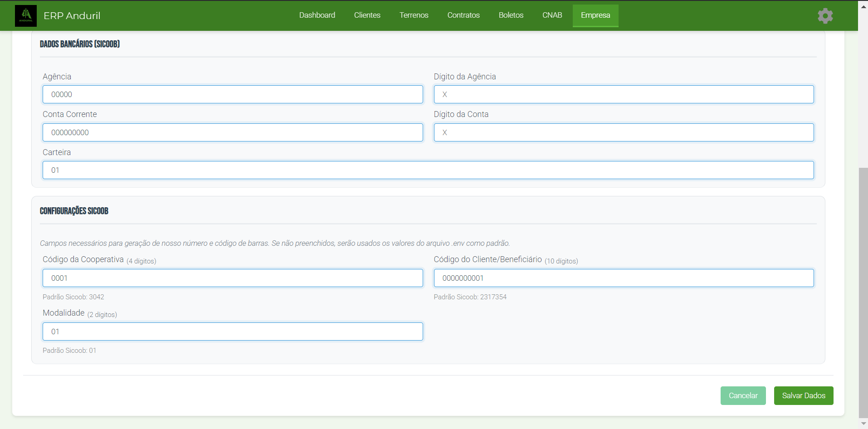This screenshot has width=868, height=429.
Task: Click the Anduril logo icon
Action: click(x=26, y=16)
